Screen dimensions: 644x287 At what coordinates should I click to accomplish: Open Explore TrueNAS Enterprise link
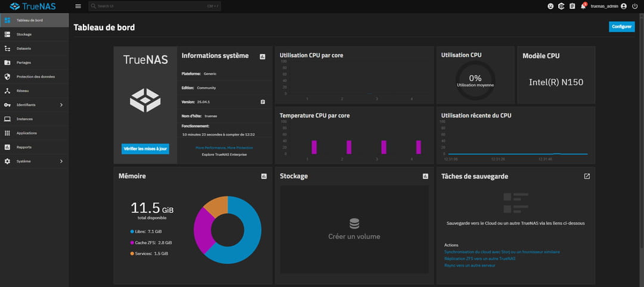(224, 155)
